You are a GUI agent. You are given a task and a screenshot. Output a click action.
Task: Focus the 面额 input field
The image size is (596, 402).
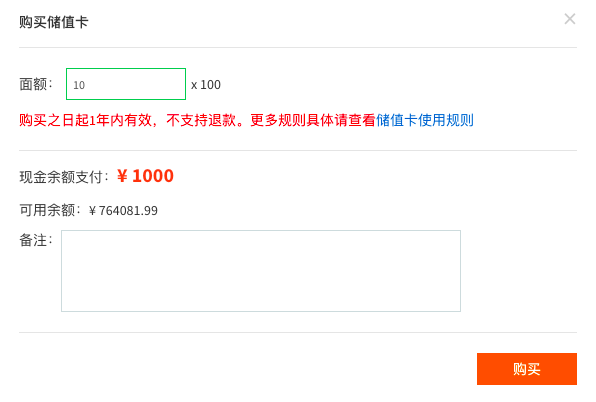click(126, 84)
